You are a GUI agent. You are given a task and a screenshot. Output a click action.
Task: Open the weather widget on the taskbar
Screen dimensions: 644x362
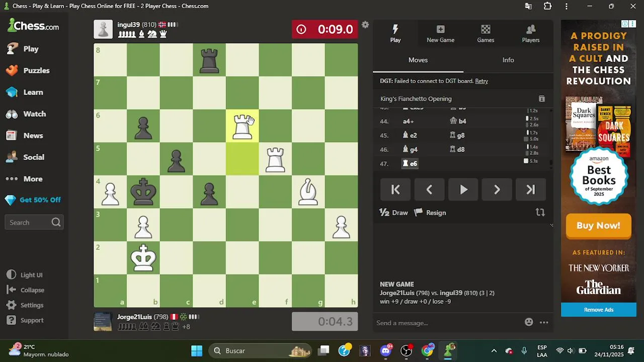click(39, 350)
